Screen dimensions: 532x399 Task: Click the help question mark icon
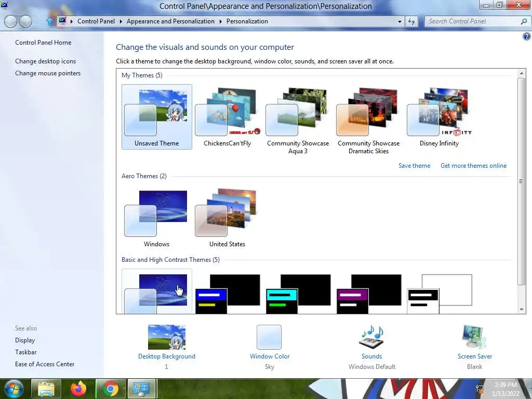(527, 36)
